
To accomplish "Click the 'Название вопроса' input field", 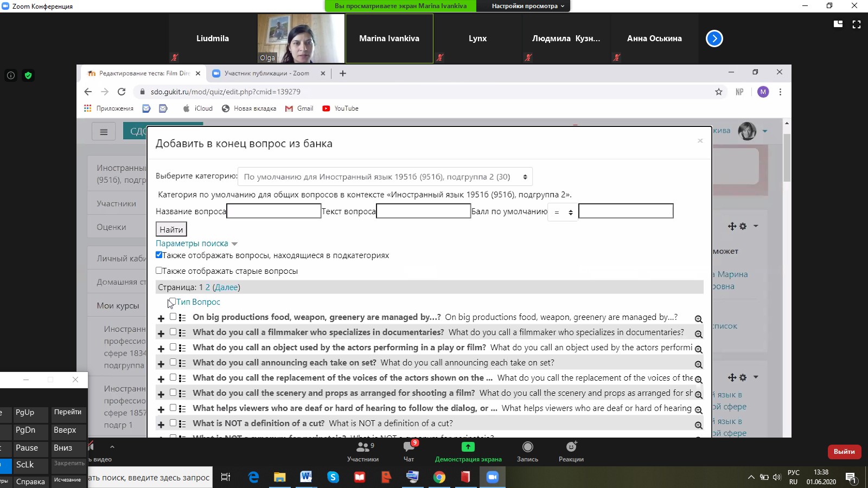I will coord(274,211).
